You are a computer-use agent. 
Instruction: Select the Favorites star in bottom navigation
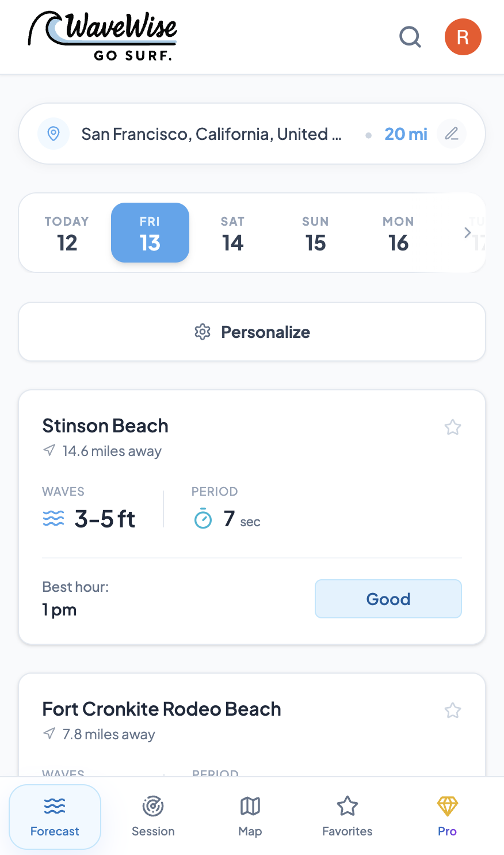pos(347,807)
